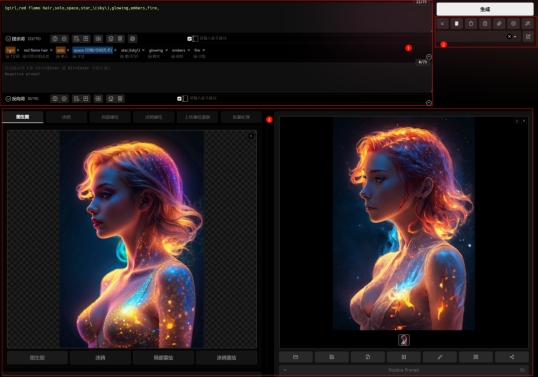
Task: Select the highlighted 'space' prompt tag
Action: click(93, 50)
